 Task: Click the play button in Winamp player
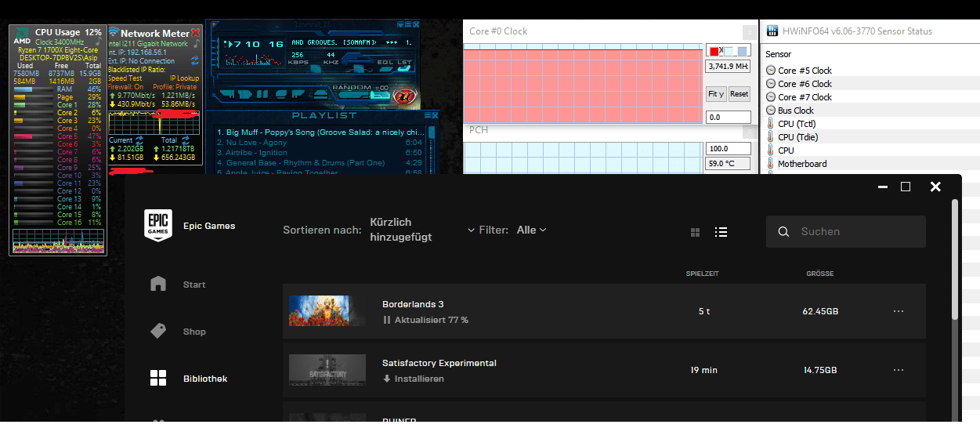[245, 94]
